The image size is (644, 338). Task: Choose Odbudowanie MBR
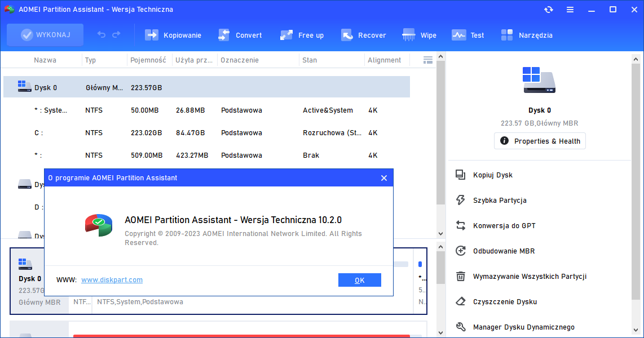point(504,251)
